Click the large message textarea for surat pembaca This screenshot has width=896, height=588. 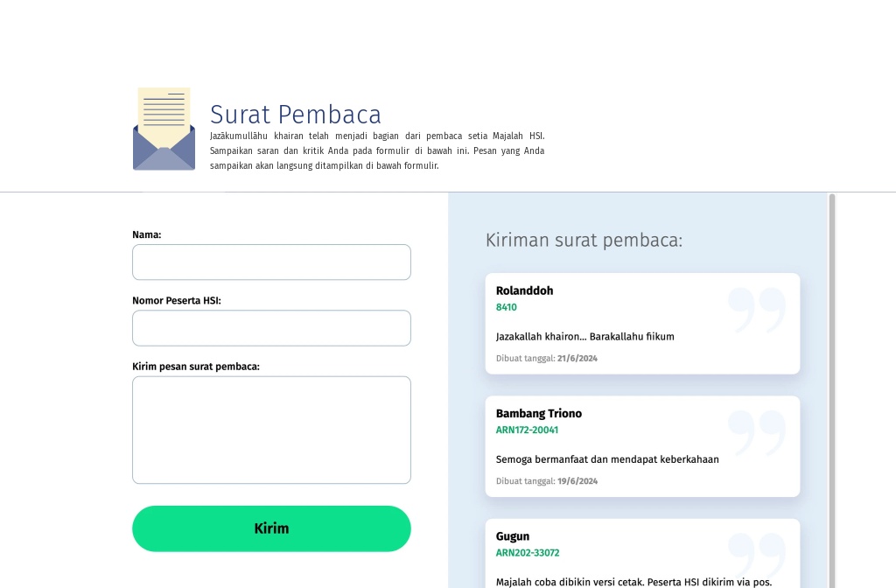tap(271, 430)
